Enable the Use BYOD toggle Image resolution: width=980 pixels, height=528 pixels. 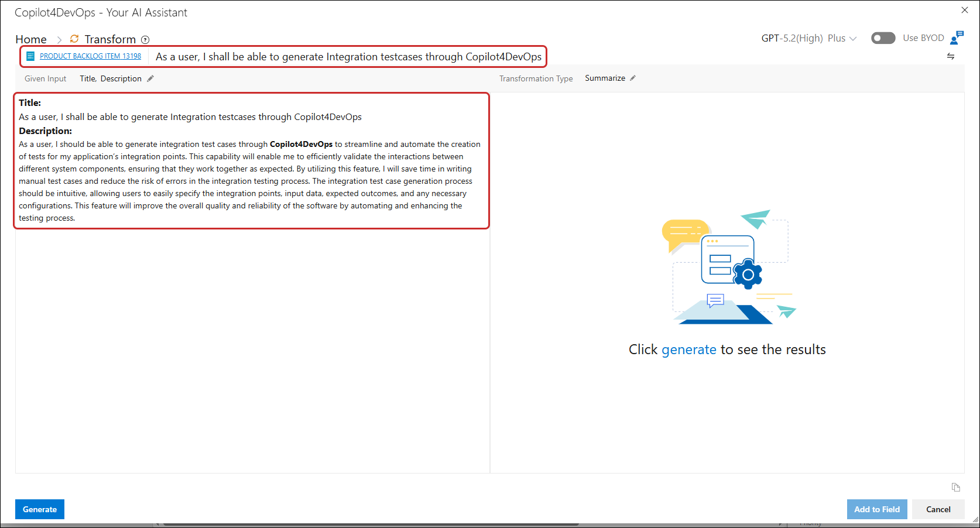tap(883, 38)
